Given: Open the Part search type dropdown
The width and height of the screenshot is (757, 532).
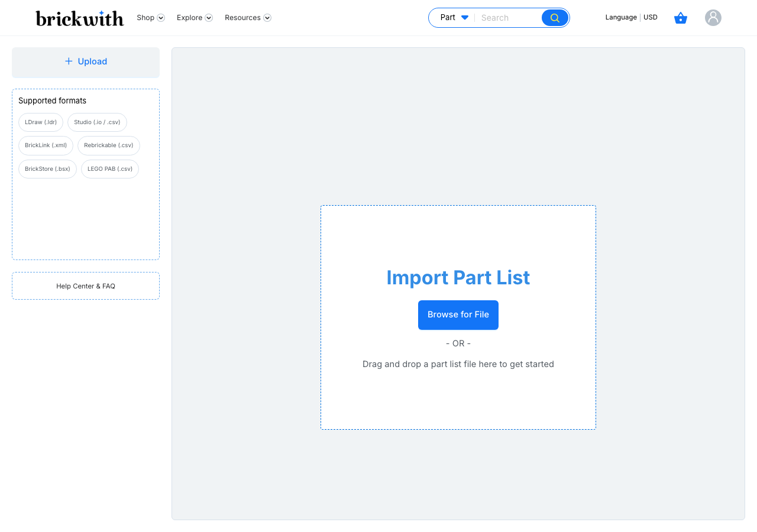Looking at the screenshot, I should pos(454,18).
